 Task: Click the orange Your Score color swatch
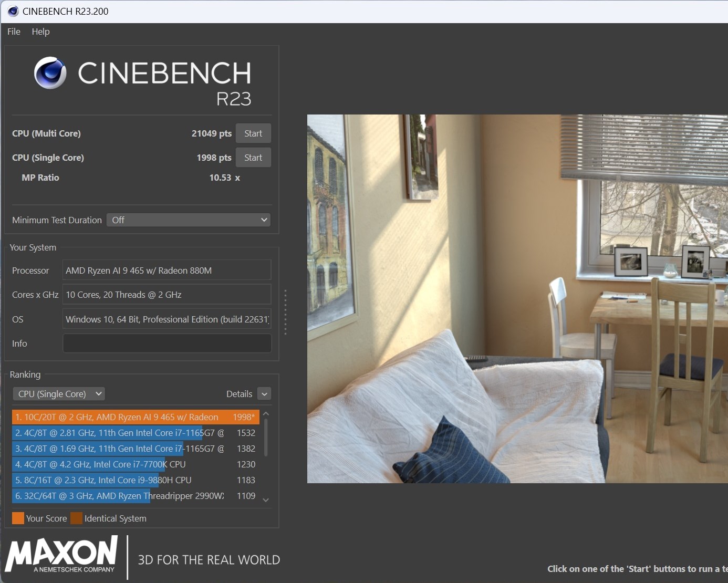click(x=18, y=518)
